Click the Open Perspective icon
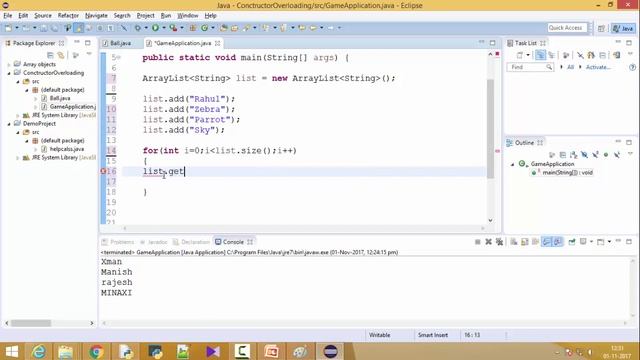 [601, 28]
